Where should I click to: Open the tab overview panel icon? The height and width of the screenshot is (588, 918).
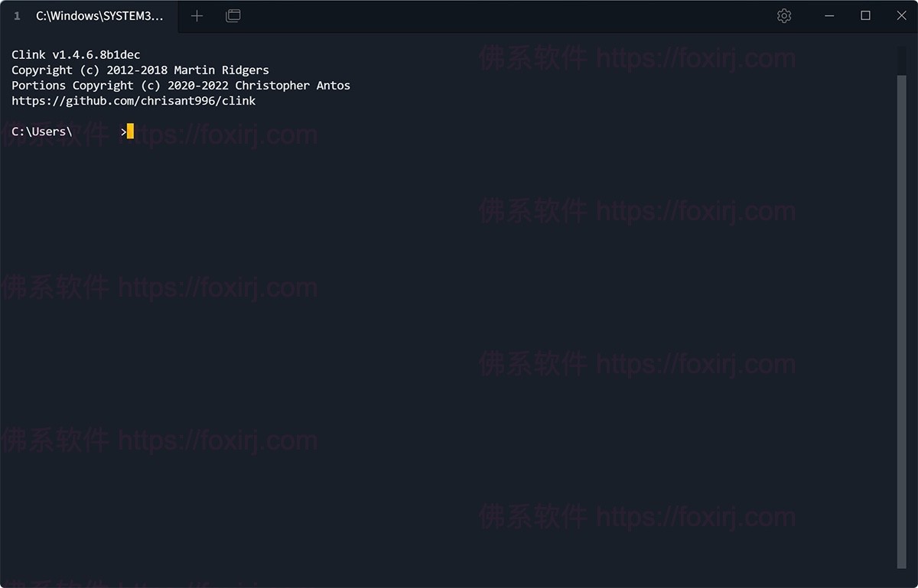point(233,16)
